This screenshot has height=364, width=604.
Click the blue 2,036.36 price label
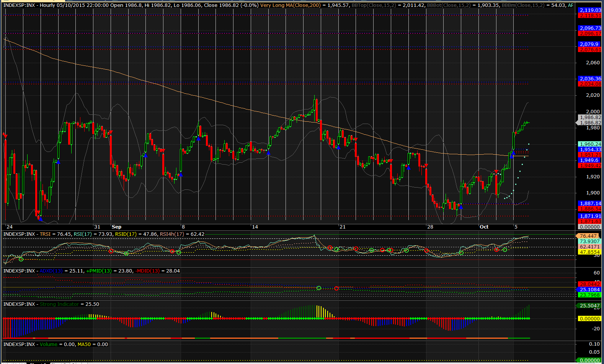point(590,79)
